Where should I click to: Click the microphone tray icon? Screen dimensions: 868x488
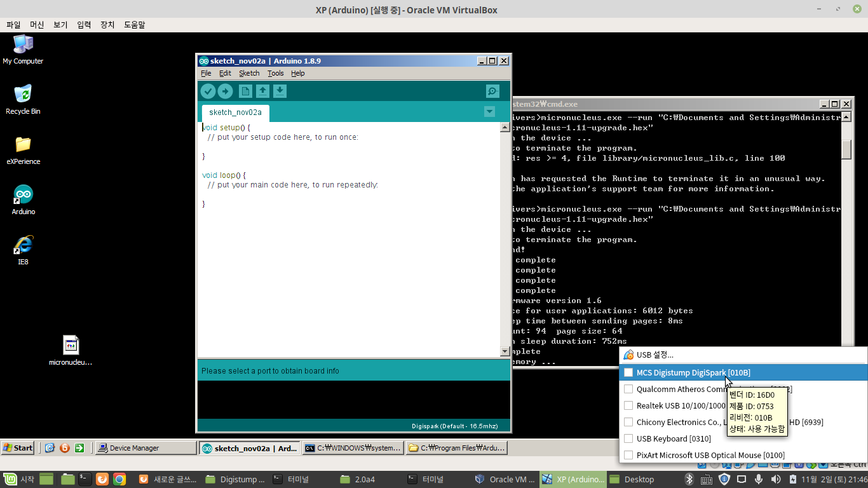[x=758, y=479]
